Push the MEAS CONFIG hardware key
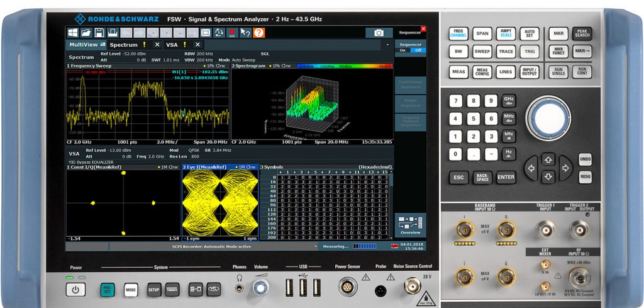 pos(482,72)
